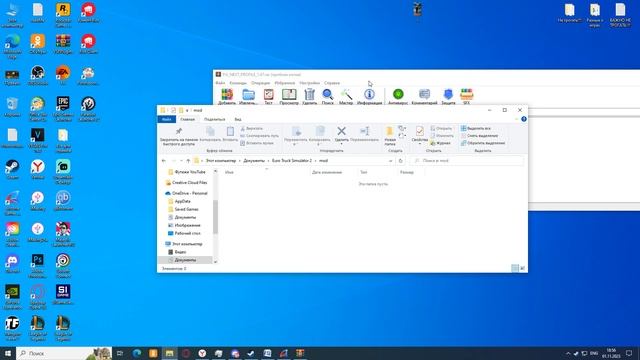Expand the address bar history dropdown
The height and width of the screenshot is (360, 640).
[x=391, y=161]
